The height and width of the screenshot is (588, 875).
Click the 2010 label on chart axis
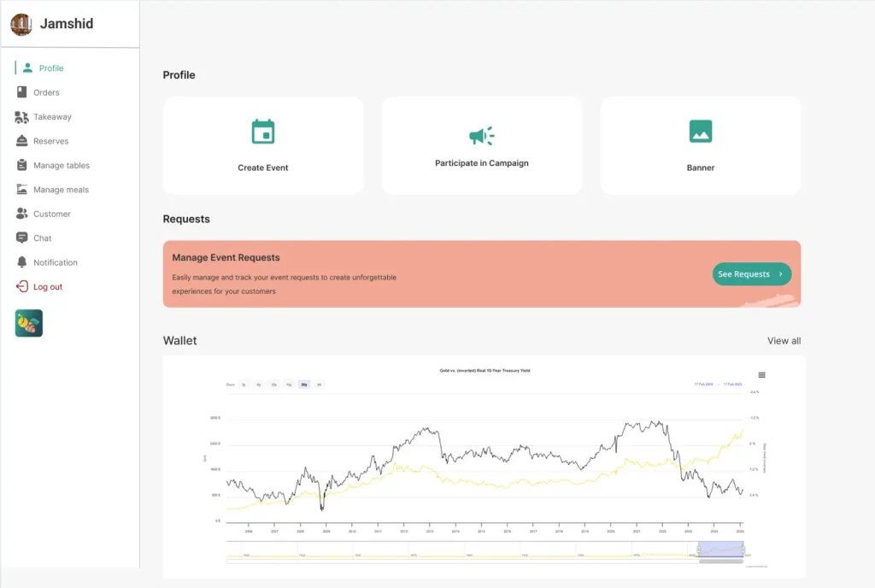[352, 532]
